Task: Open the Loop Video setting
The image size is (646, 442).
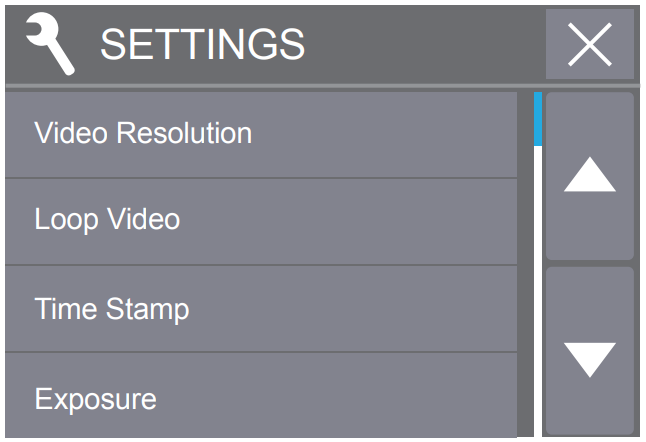Action: (x=261, y=222)
